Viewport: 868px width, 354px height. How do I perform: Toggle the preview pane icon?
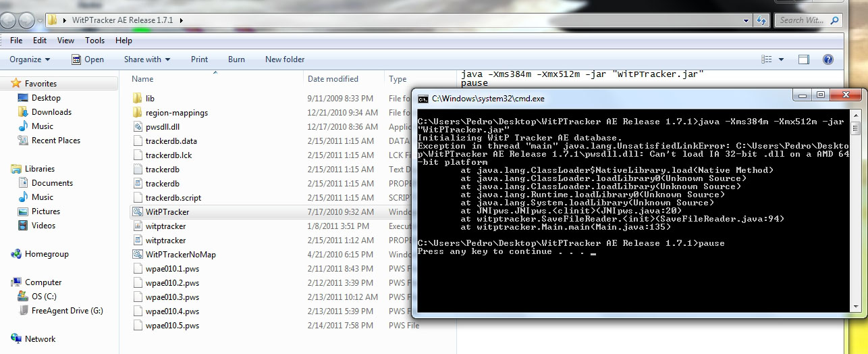pos(803,59)
